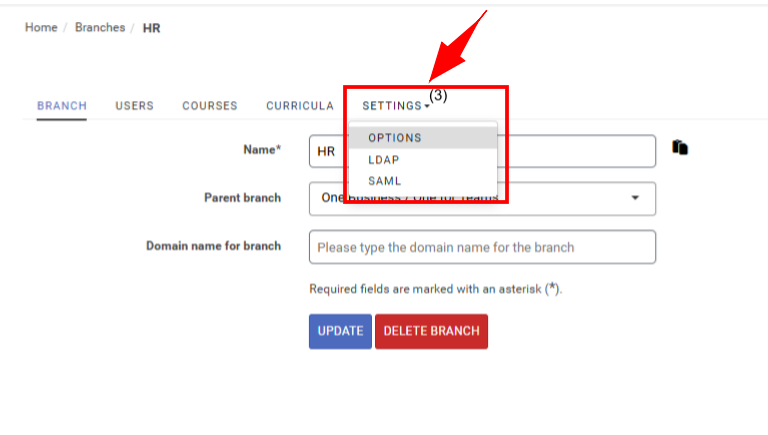This screenshot has height=435, width=768.
Task: Open the Branches breadcrumb link
Action: tap(100, 28)
